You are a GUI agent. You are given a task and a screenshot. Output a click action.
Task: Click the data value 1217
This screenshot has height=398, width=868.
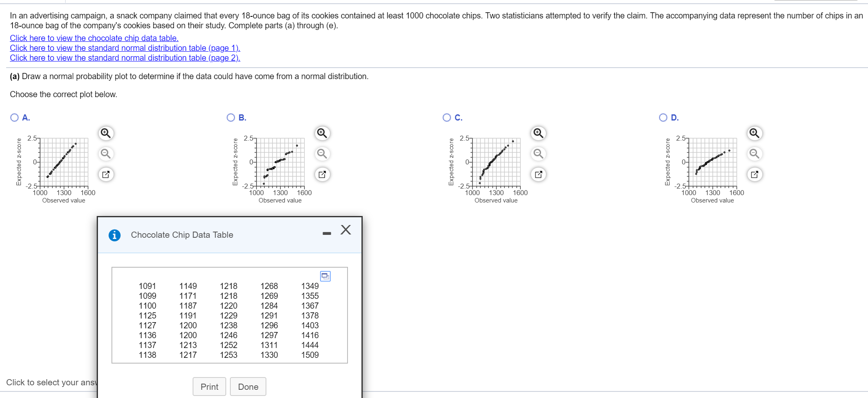click(x=188, y=355)
